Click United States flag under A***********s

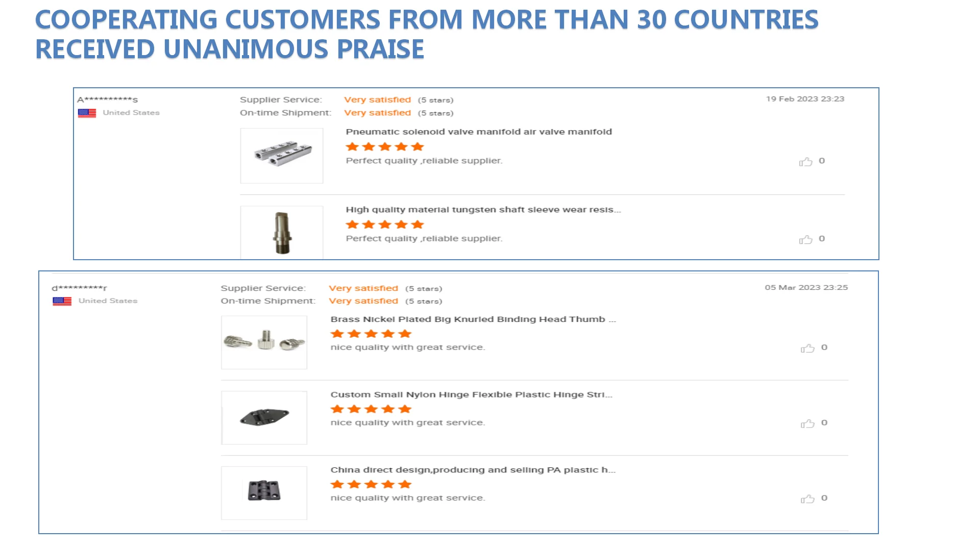click(87, 113)
